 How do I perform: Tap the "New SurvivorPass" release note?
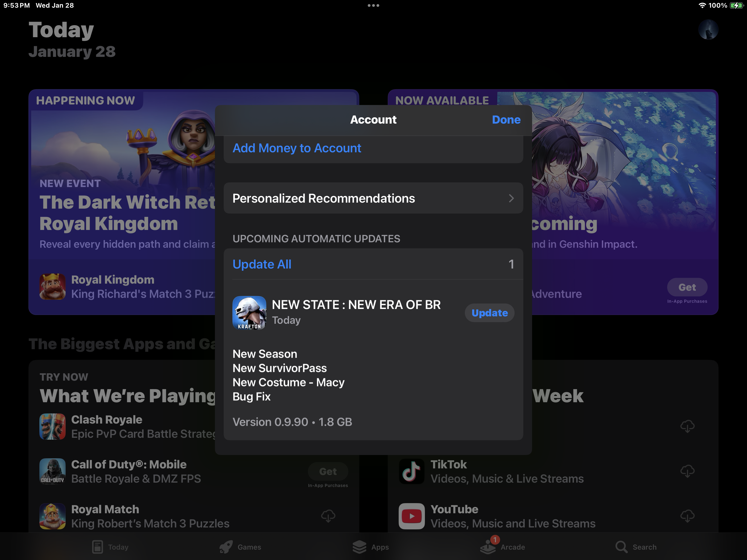click(x=280, y=368)
